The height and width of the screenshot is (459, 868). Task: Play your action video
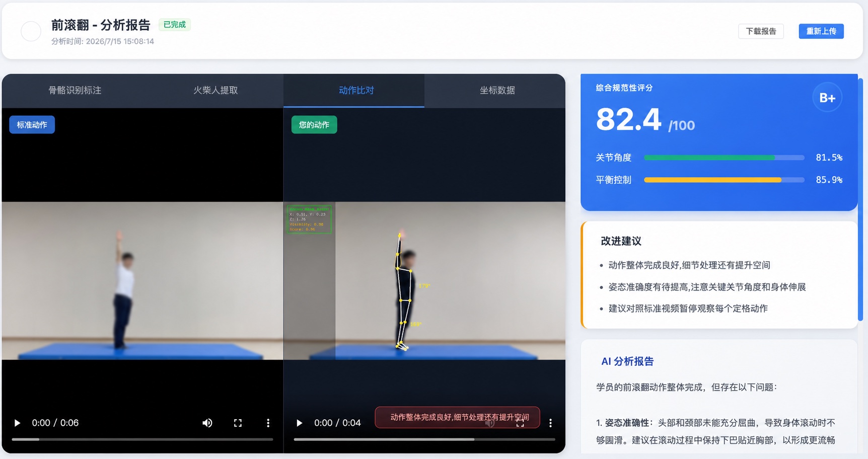pos(300,423)
